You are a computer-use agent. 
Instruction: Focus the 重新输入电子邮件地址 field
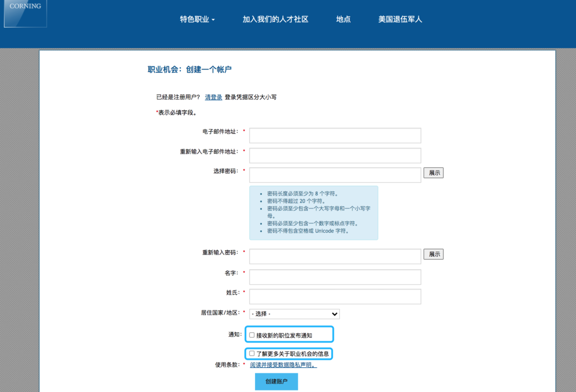point(335,155)
